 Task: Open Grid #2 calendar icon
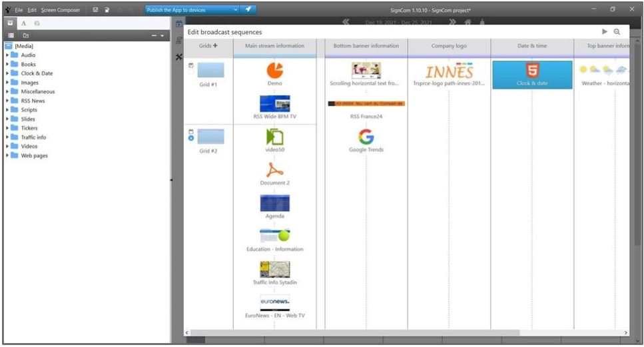(191, 132)
